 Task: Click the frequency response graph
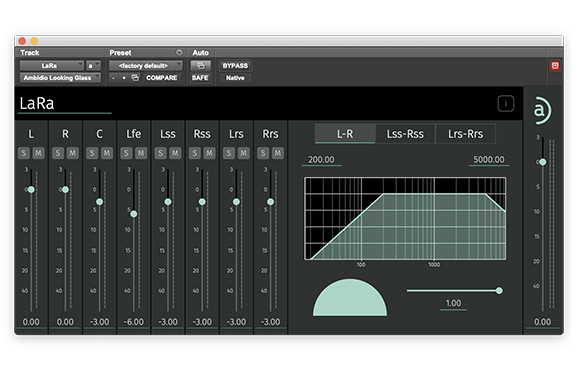coord(405,218)
